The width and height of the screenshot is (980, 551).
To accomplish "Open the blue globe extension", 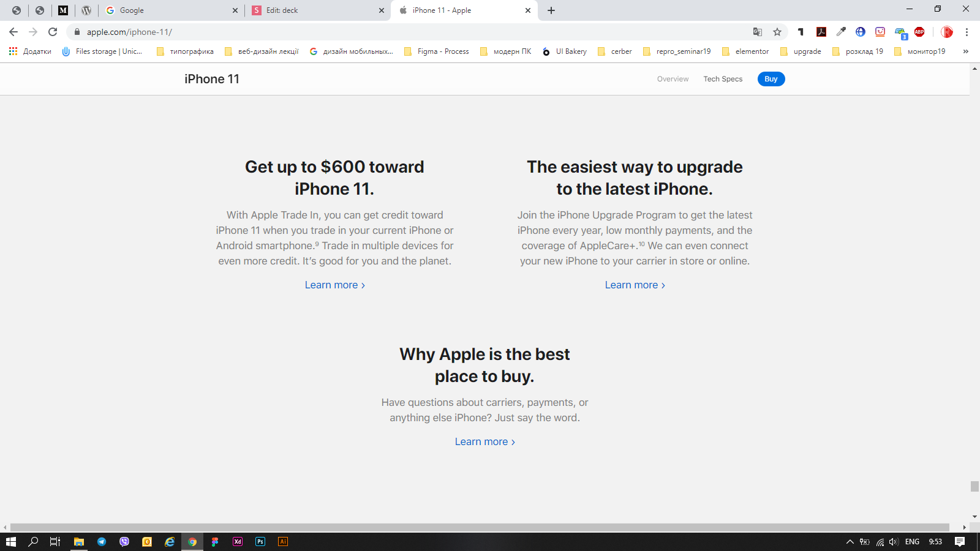I will [x=861, y=32].
